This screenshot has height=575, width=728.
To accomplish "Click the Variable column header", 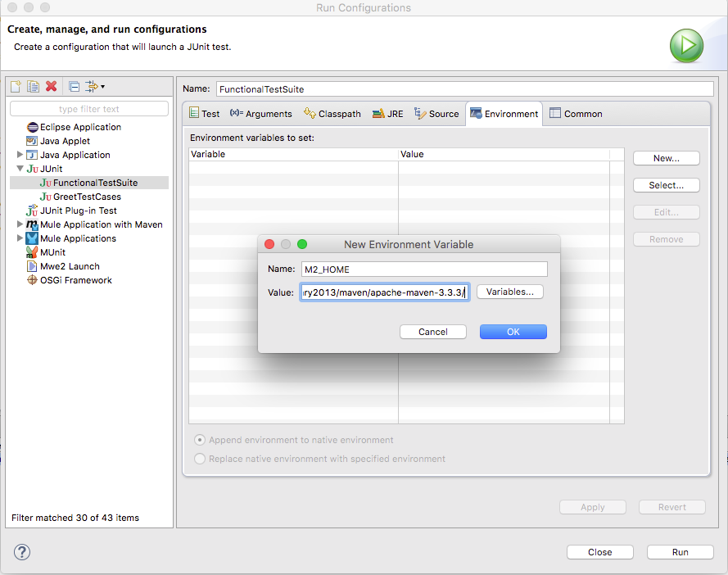I will (293, 154).
